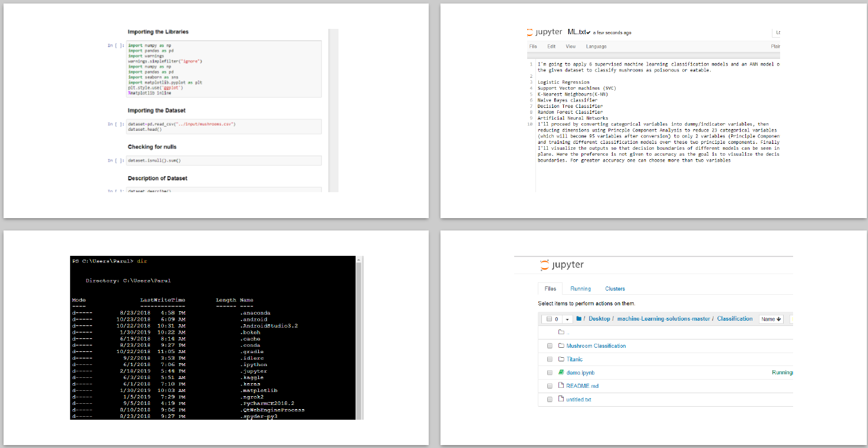Viewport: 868px width, 448px height.
Task: Open the Language menu in the ML.txt editor
Action: point(596,46)
